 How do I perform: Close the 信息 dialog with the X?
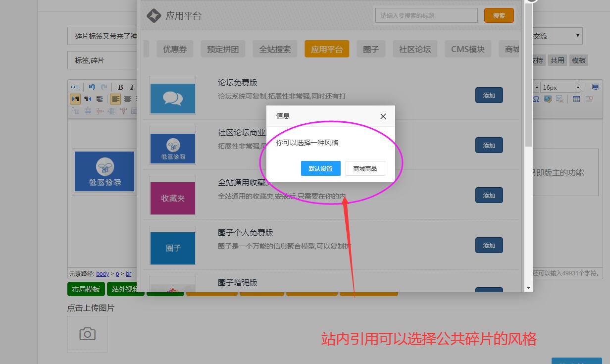pos(383,116)
